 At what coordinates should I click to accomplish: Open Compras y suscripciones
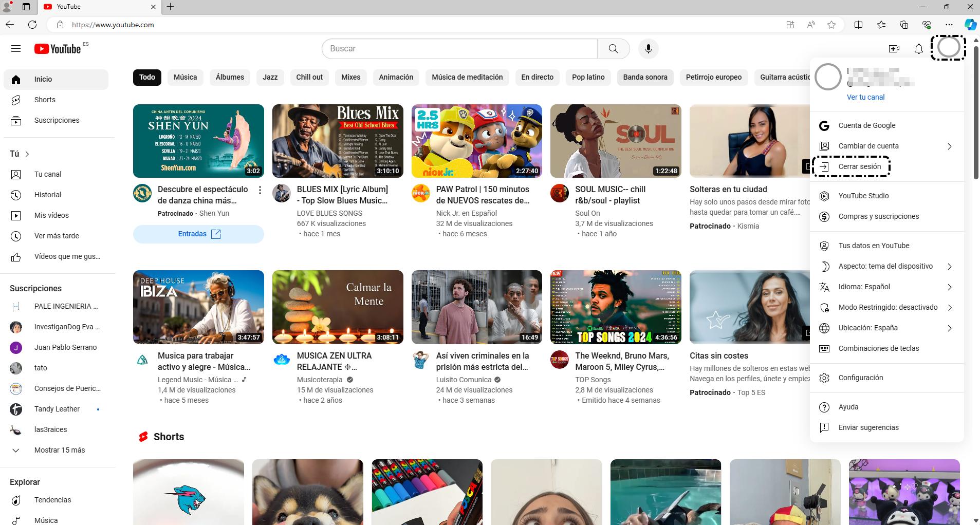click(886, 216)
